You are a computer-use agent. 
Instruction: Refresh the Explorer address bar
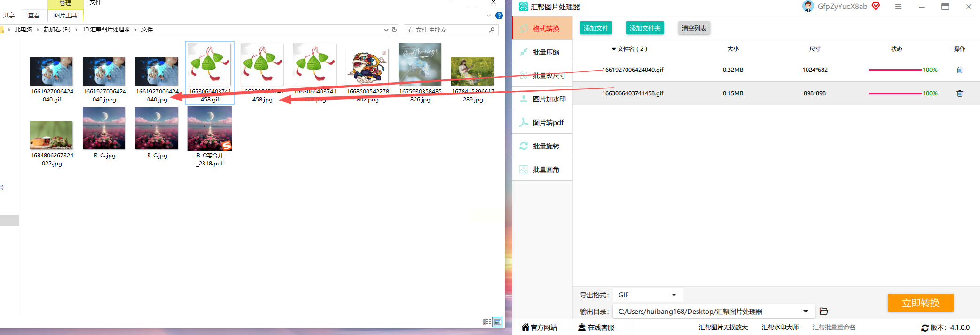(x=394, y=30)
